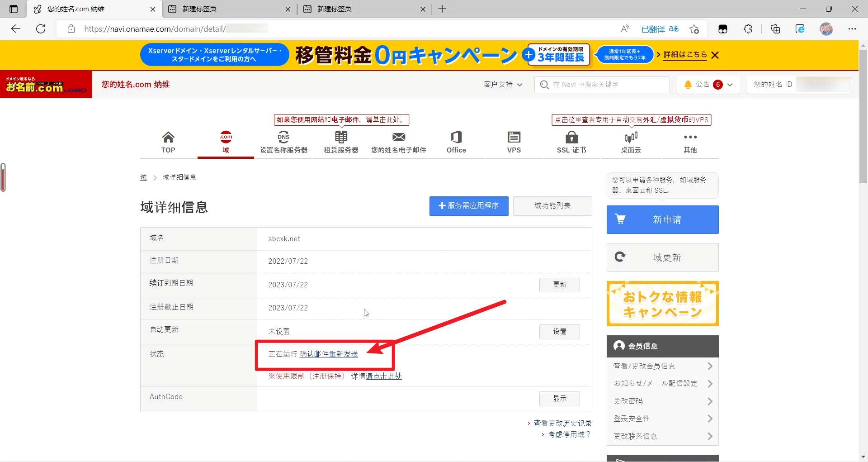Select the 桌面云 desktop cloud icon
The image size is (868, 462).
coord(631,138)
